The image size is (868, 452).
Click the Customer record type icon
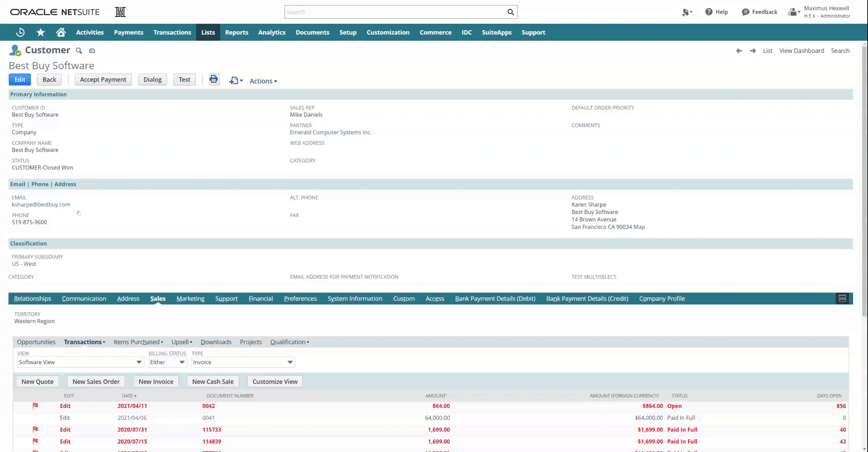[15, 50]
